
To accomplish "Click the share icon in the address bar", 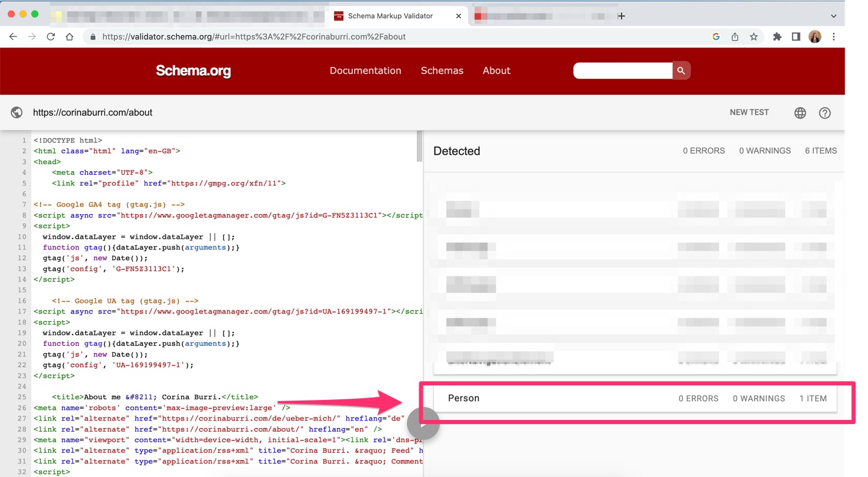I will pyautogui.click(x=735, y=36).
